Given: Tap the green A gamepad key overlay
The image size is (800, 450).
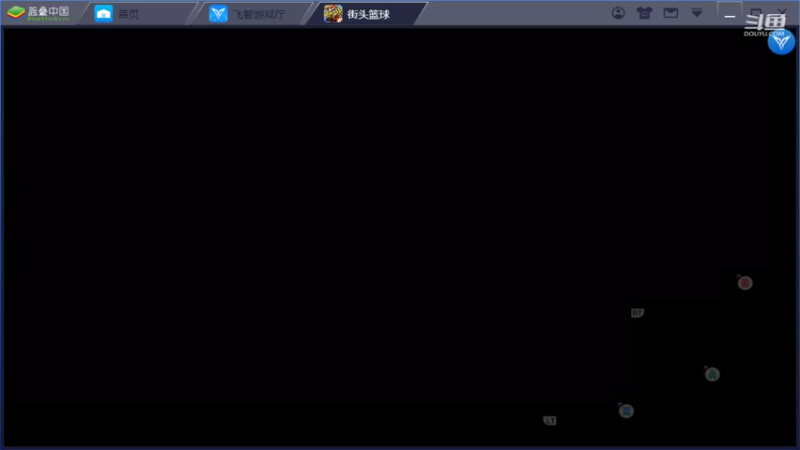Looking at the screenshot, I should (712, 374).
